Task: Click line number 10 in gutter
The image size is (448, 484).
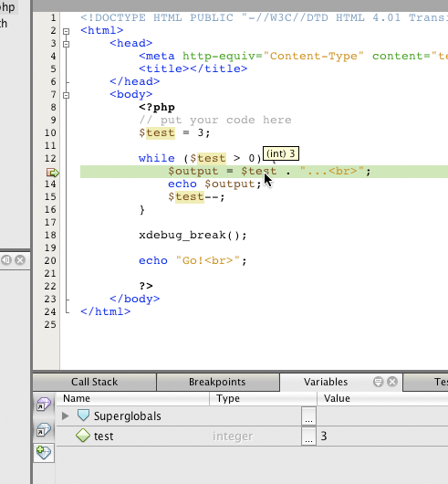Action: tap(50, 132)
